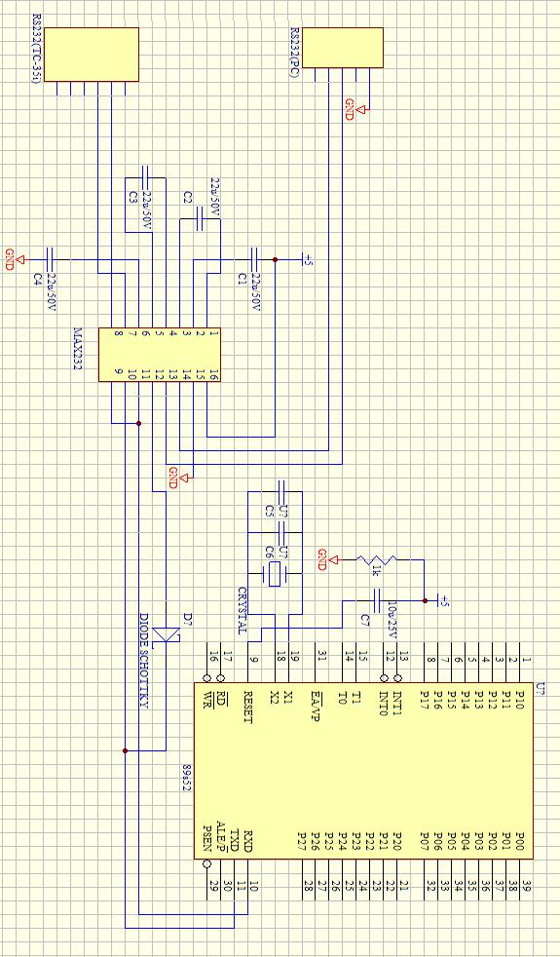Screen dimensions: 560x957
Task: Click the 89s52 microcontroller body
Action: (x=364, y=770)
